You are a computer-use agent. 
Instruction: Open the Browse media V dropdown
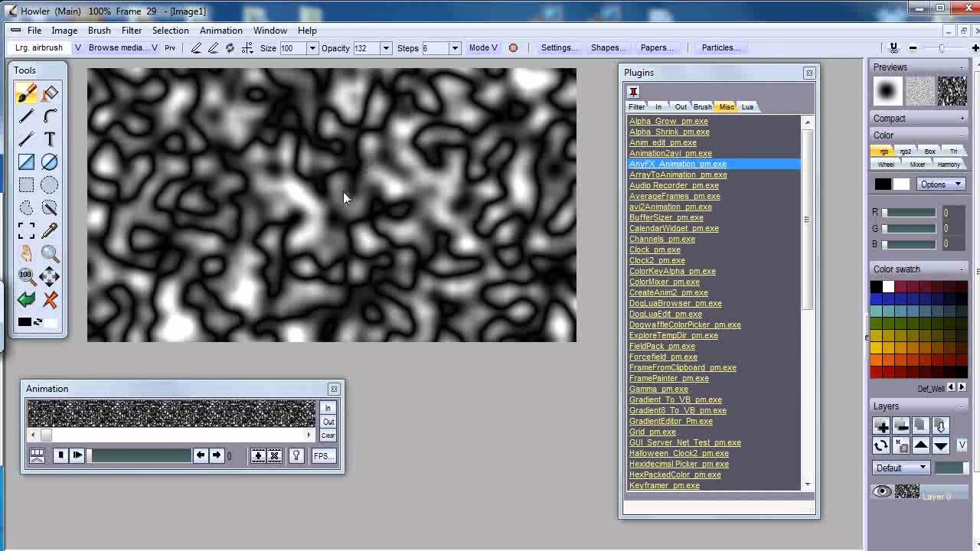[154, 47]
